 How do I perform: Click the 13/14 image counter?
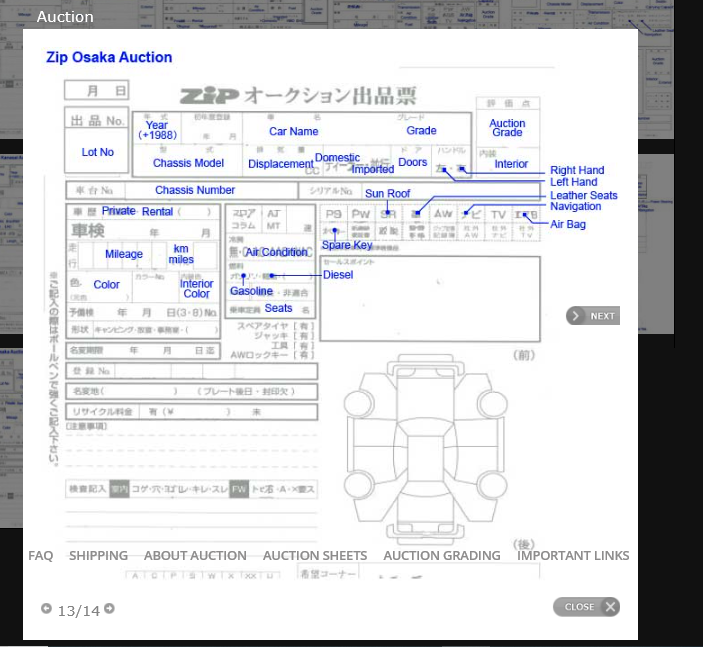tap(78, 610)
